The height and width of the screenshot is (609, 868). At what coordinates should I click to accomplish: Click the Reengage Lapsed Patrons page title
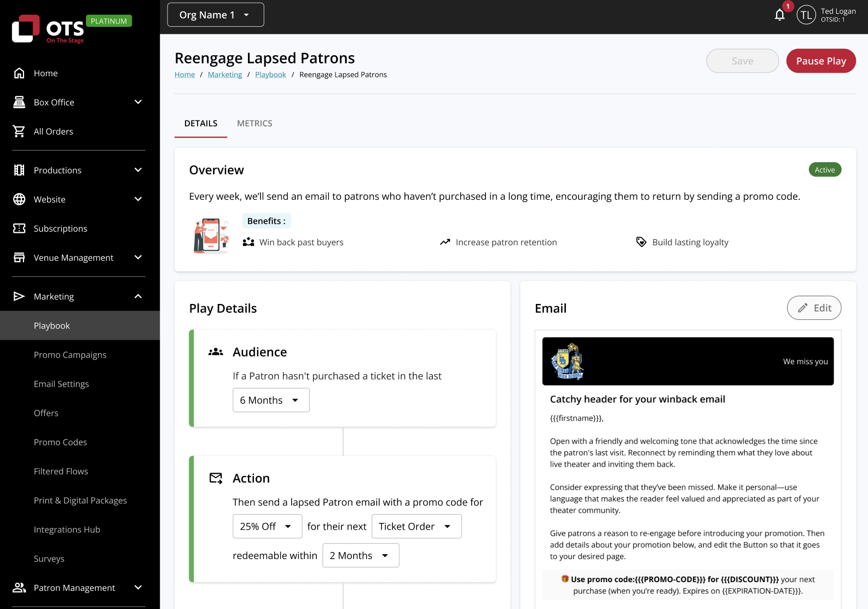point(264,58)
